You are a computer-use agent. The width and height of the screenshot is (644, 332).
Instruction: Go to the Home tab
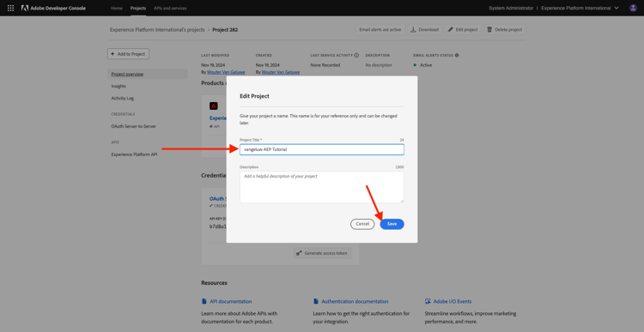116,9
